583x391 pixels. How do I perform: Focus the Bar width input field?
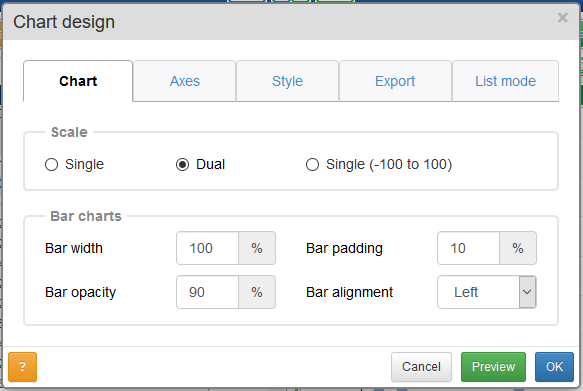[207, 248]
